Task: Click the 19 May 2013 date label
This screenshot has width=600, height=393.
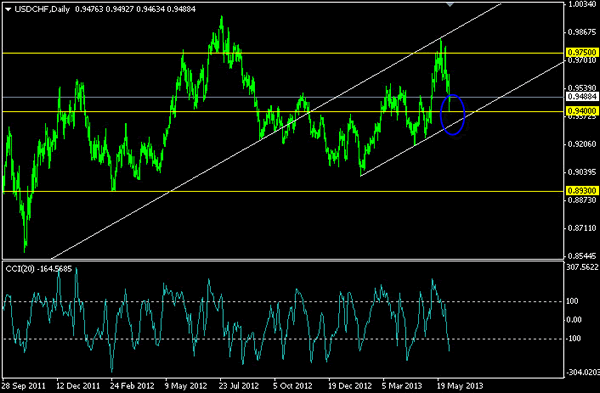Action: tap(460, 386)
